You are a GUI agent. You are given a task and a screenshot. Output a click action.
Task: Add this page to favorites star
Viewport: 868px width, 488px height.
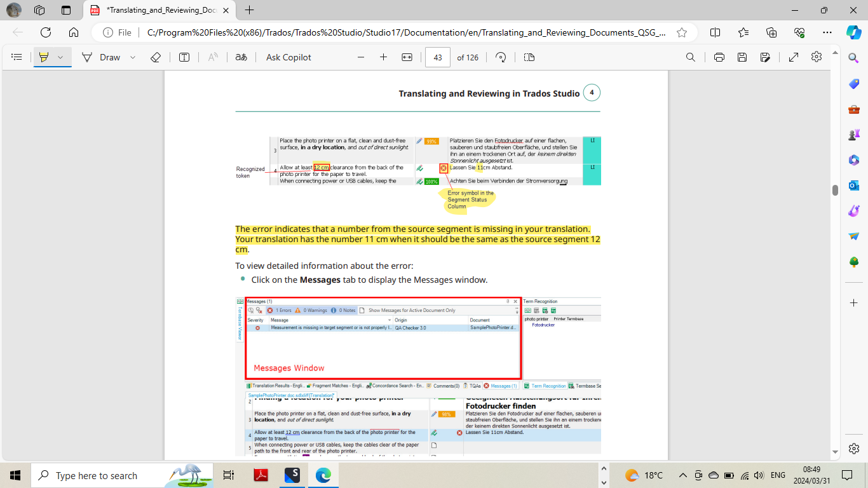pos(682,32)
